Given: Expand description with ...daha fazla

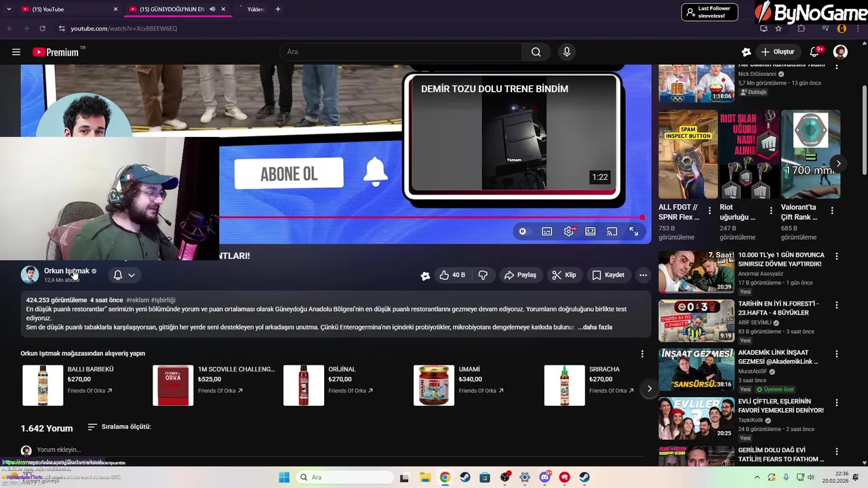Looking at the screenshot, I should click(595, 327).
